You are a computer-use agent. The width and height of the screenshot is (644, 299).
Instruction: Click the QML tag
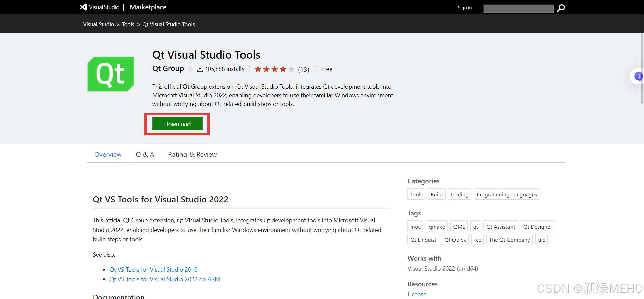[459, 227]
